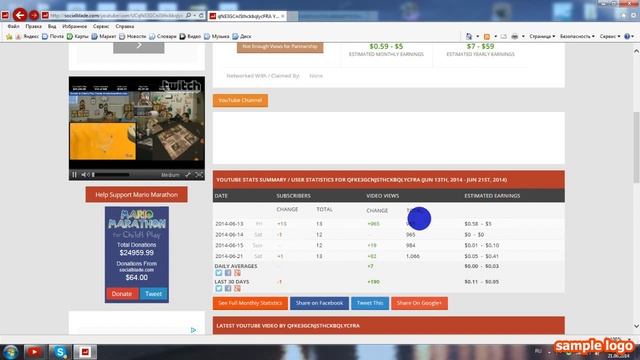The width and height of the screenshot is (640, 360).
Task: Open Skype from the taskbar
Action: point(60,352)
